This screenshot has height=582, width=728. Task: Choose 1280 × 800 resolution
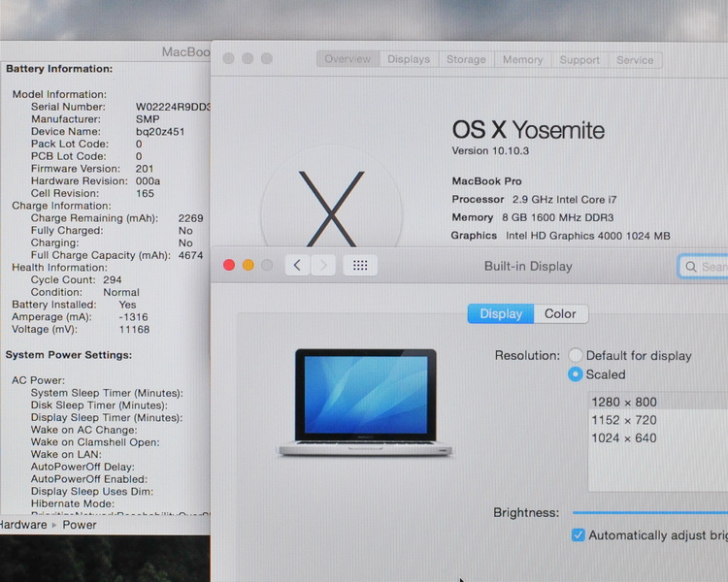(658, 402)
